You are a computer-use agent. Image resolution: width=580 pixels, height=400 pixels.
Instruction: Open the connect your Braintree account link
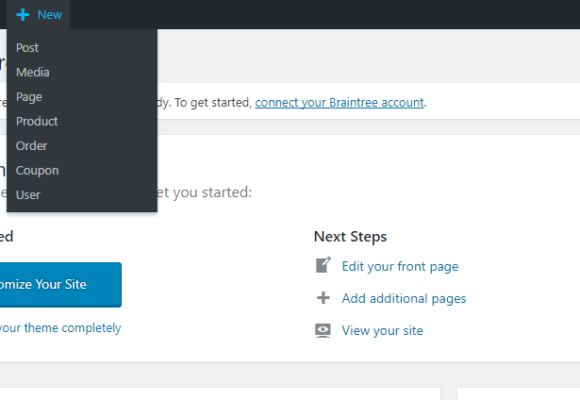click(x=339, y=102)
